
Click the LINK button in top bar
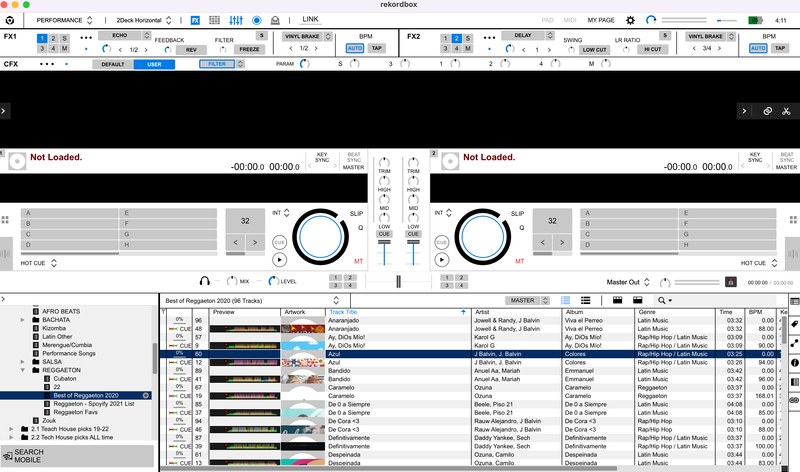click(310, 19)
